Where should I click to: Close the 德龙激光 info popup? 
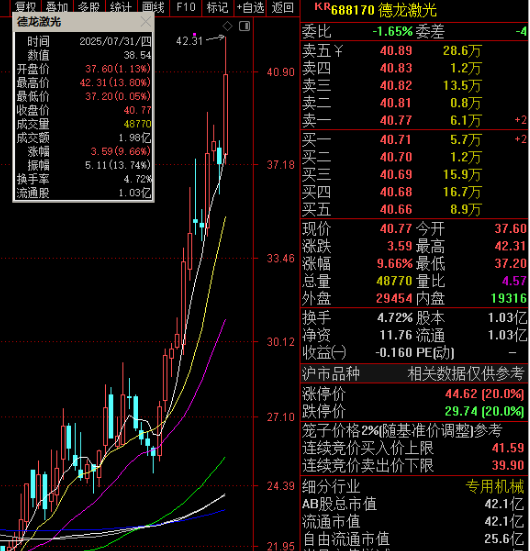point(146,22)
